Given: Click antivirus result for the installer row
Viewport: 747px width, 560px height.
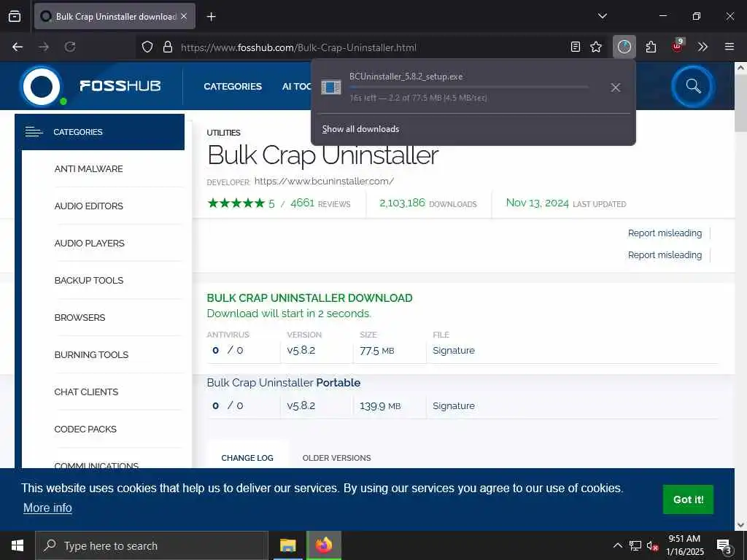Looking at the screenshot, I should coord(228,351).
